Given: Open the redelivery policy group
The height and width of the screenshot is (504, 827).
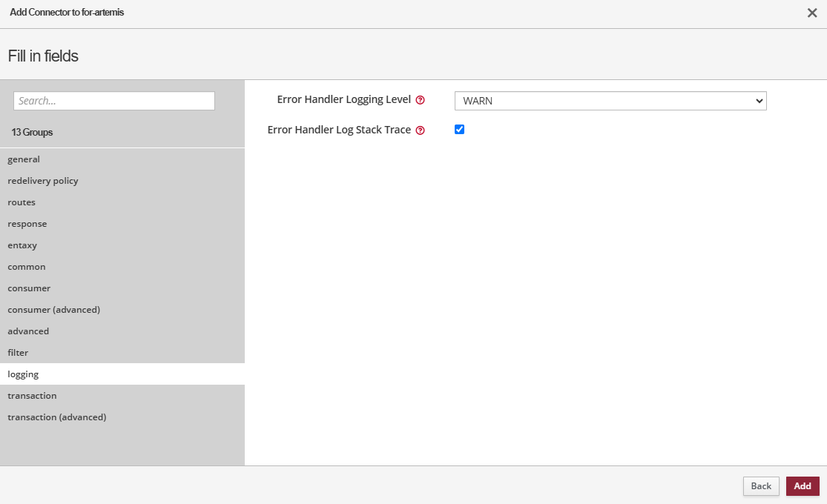Looking at the screenshot, I should 43,181.
